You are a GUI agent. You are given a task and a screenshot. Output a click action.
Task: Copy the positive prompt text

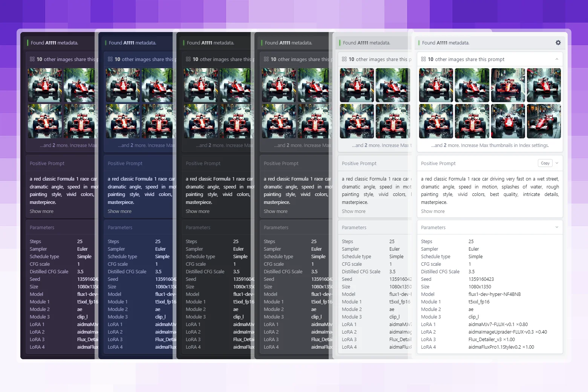545,163
